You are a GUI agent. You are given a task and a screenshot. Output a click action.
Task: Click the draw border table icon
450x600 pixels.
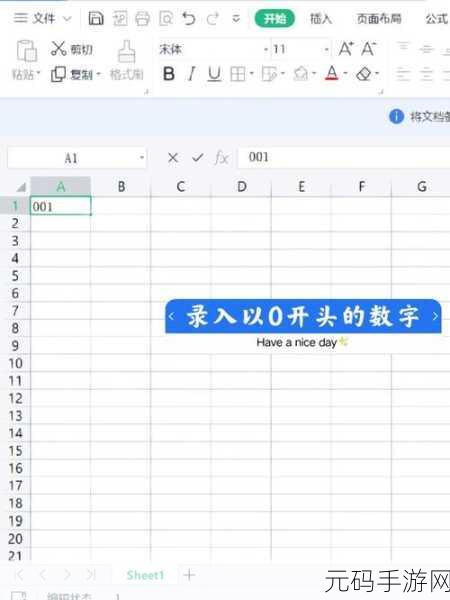pyautogui.click(x=269, y=74)
